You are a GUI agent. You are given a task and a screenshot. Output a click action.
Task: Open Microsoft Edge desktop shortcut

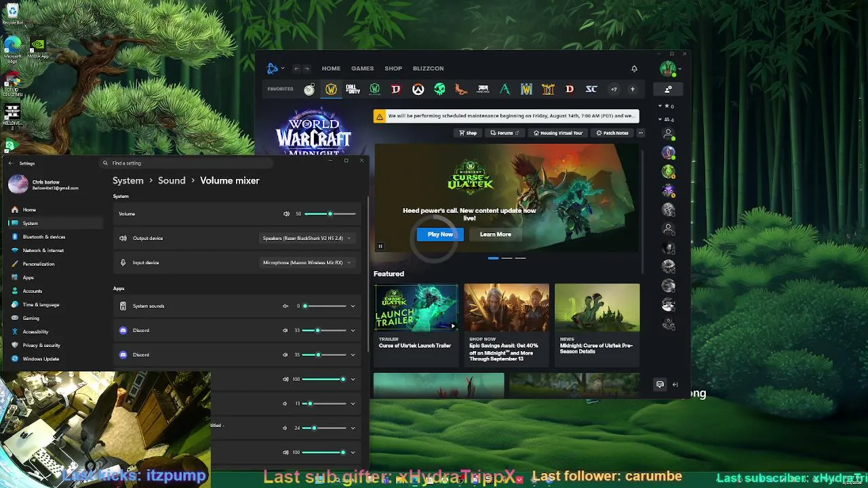click(12, 49)
